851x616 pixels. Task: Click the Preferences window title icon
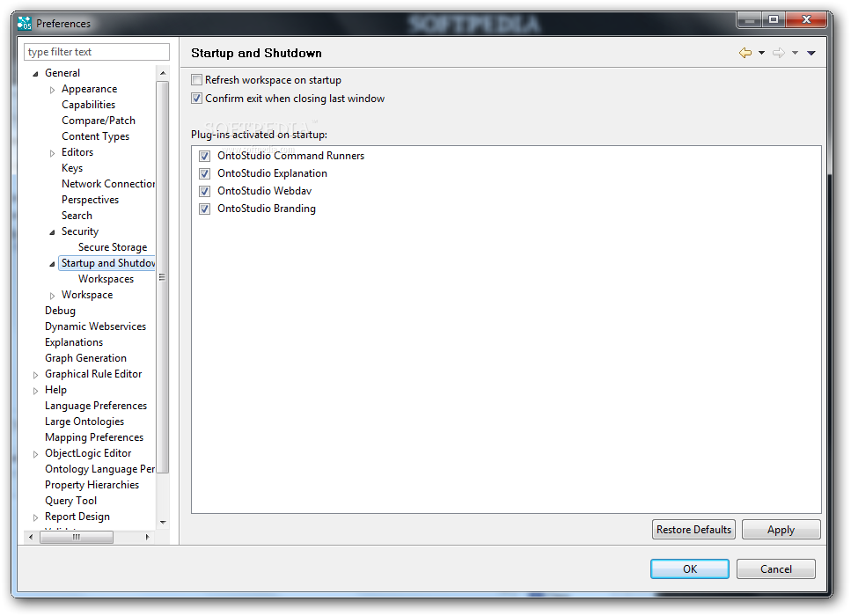(x=25, y=24)
